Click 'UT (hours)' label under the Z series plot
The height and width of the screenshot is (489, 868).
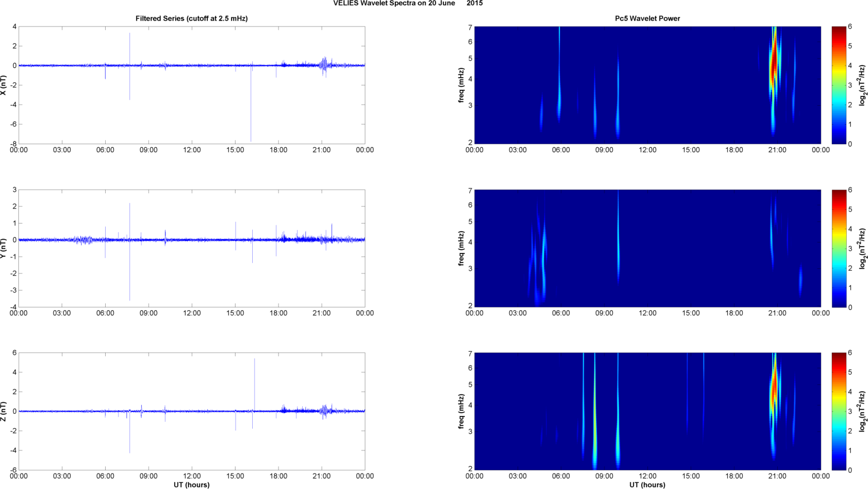tap(192, 485)
